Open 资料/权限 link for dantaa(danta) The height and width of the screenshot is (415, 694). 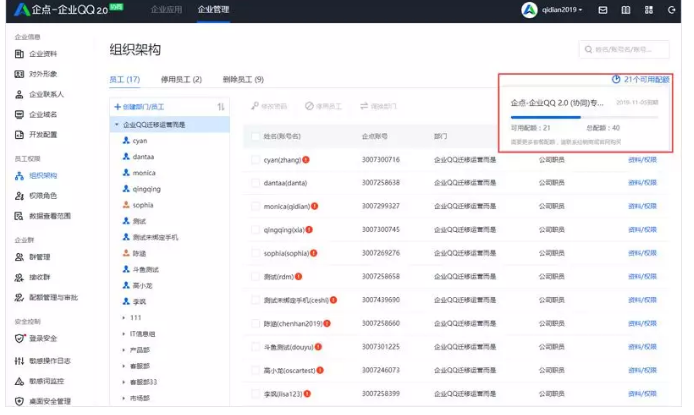point(642,183)
